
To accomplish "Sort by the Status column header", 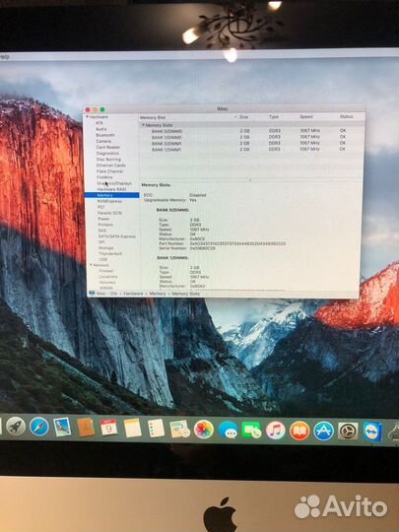I will pos(346,116).
